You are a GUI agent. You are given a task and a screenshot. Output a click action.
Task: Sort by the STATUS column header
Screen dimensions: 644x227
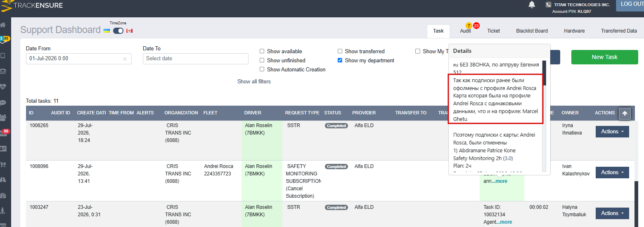pos(333,113)
